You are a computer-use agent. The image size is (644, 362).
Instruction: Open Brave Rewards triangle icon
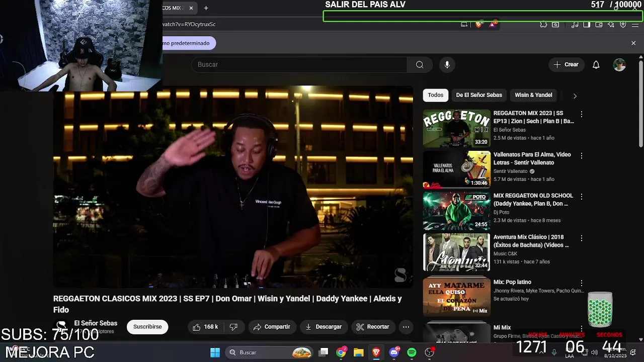point(492,24)
